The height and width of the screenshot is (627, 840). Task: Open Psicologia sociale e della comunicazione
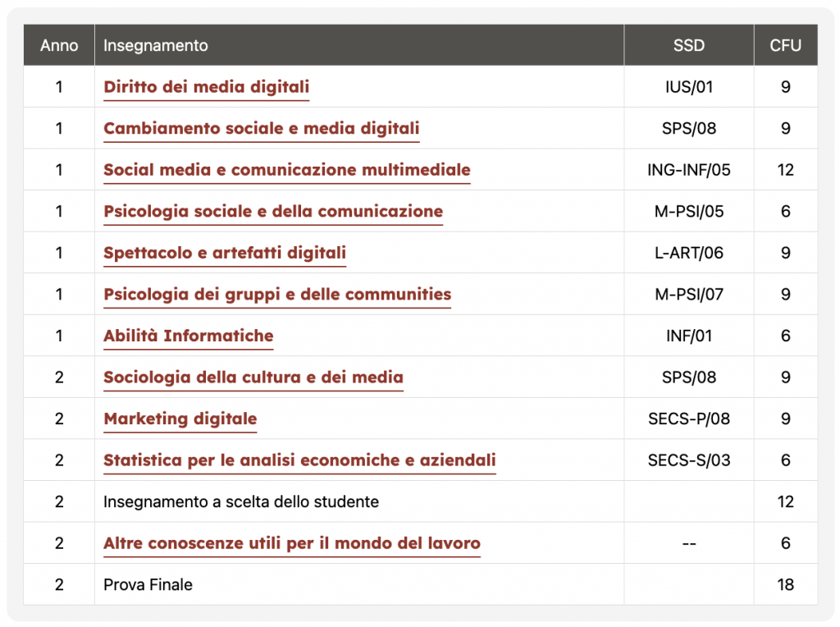273,211
